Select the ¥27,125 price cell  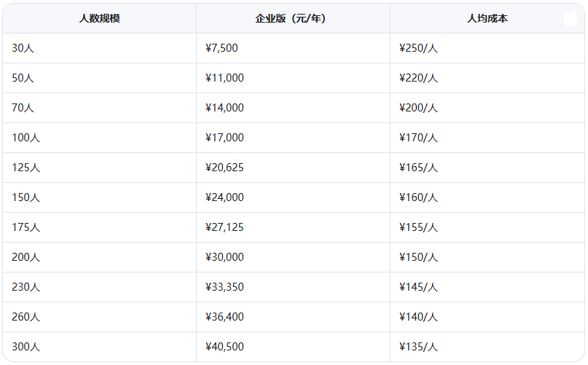tap(293, 227)
